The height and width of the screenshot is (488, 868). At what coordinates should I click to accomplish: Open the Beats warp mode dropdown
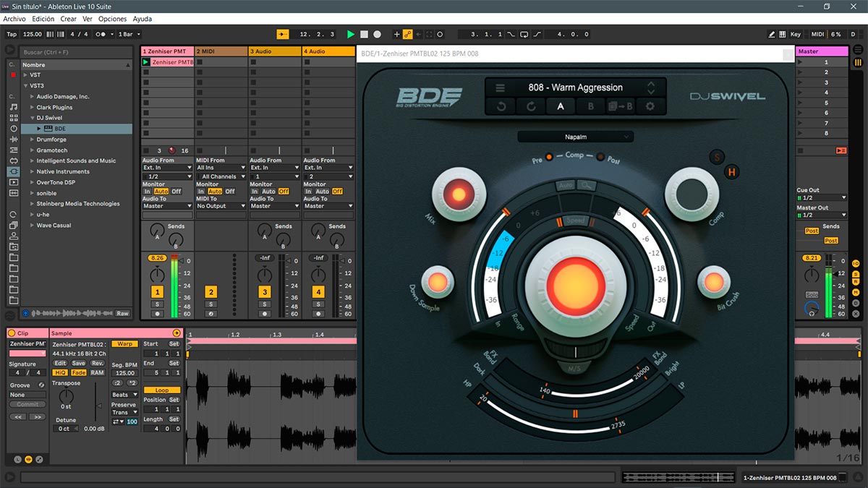click(x=124, y=395)
